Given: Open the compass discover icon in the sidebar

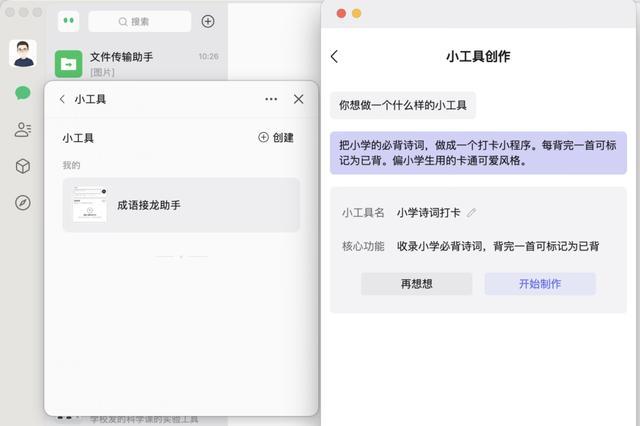Looking at the screenshot, I should click(23, 202).
